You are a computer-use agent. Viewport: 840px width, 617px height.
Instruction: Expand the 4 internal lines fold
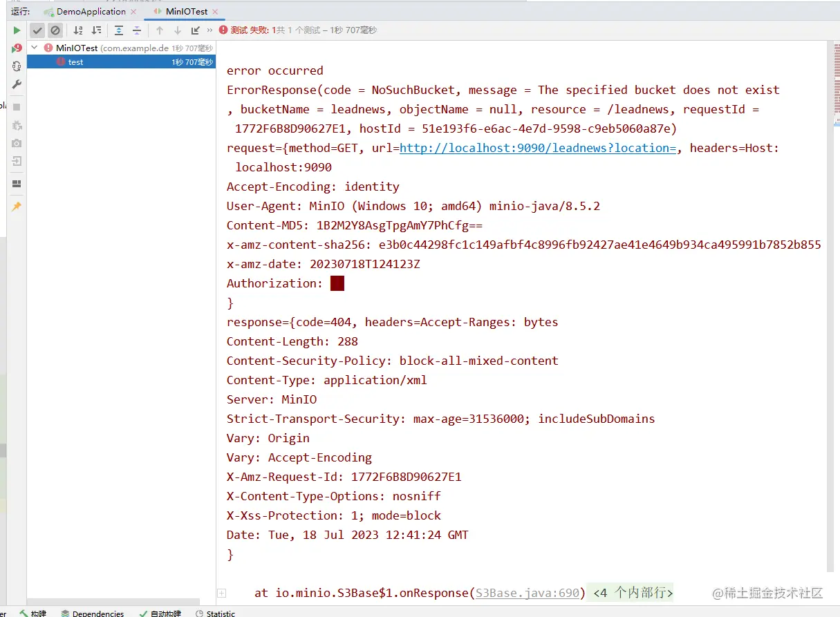633,593
